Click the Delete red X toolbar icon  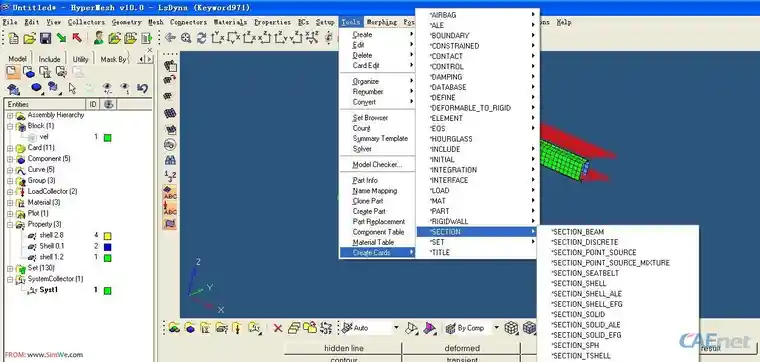pos(278,328)
